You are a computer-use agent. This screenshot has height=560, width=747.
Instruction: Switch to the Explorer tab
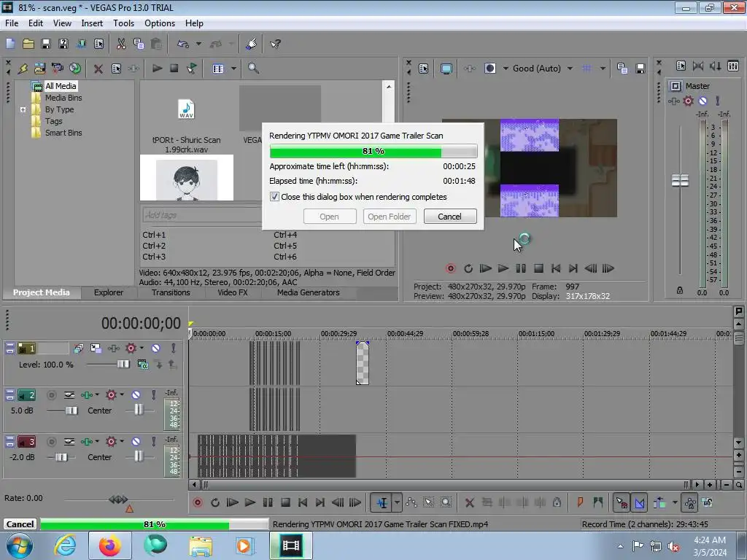point(108,292)
